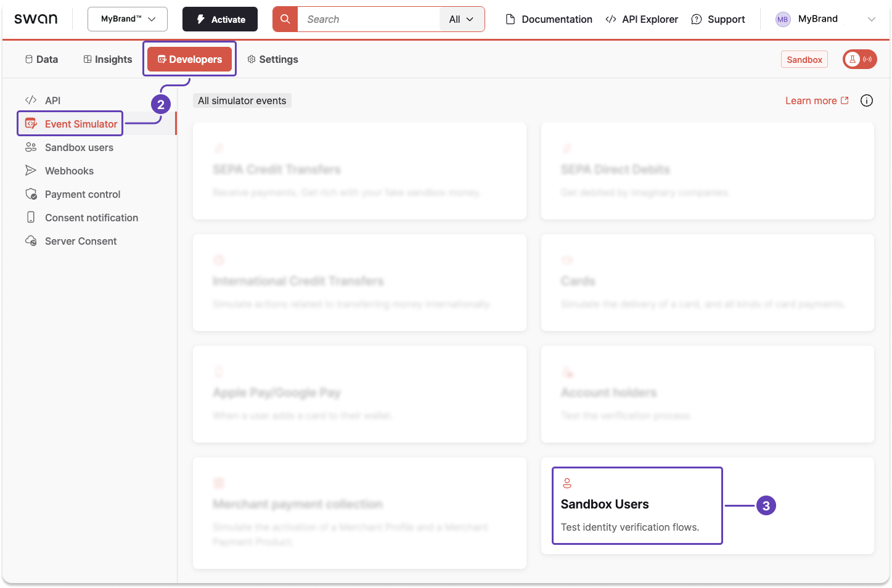
Task: Select the Consent notification phone icon
Action: point(31,217)
